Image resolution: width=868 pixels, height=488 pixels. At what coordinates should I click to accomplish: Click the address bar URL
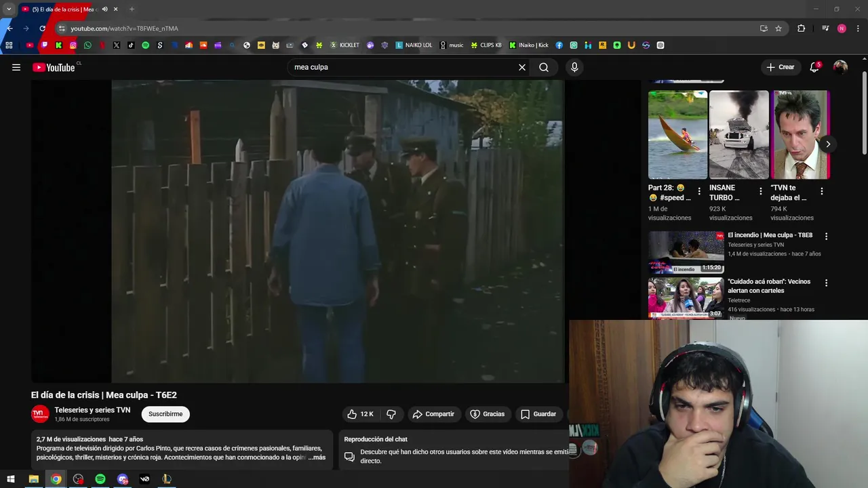point(124,28)
